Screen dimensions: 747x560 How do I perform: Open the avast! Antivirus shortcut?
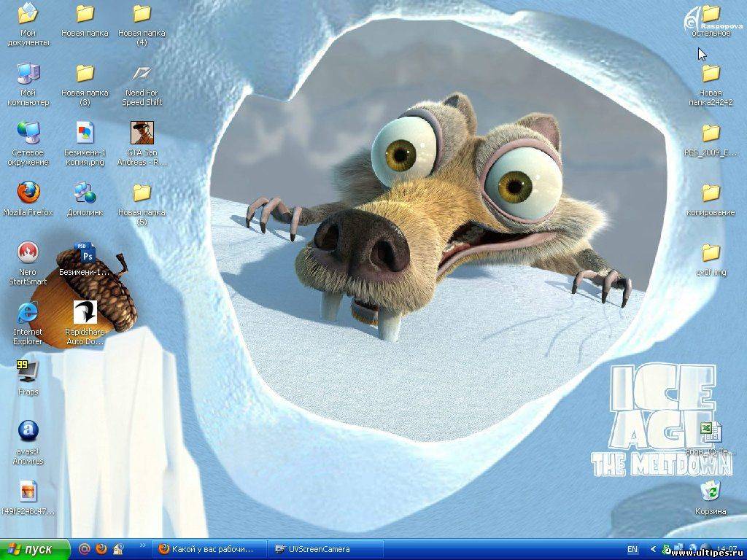[x=28, y=431]
